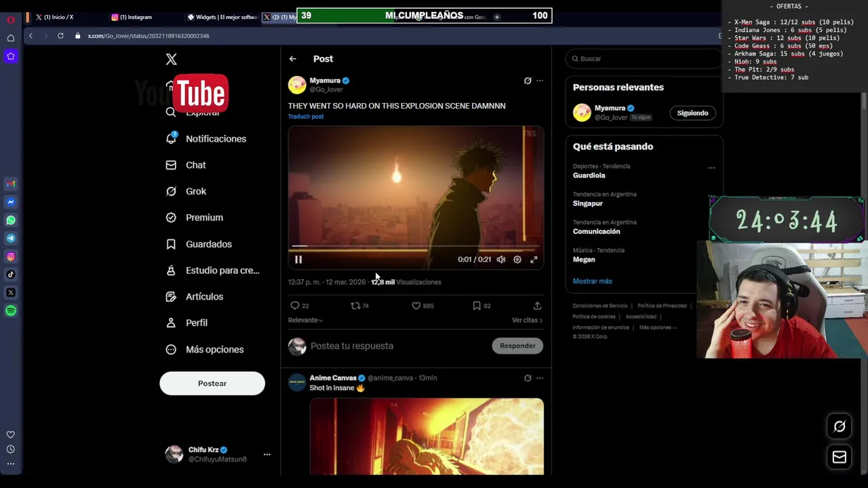Open the Opera sidebar home icon

(x=11, y=38)
